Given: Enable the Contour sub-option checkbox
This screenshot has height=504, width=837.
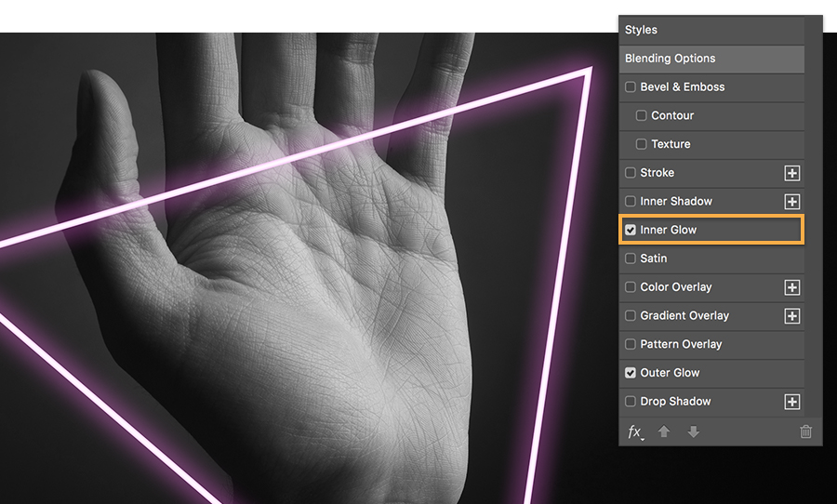Looking at the screenshot, I should point(641,115).
